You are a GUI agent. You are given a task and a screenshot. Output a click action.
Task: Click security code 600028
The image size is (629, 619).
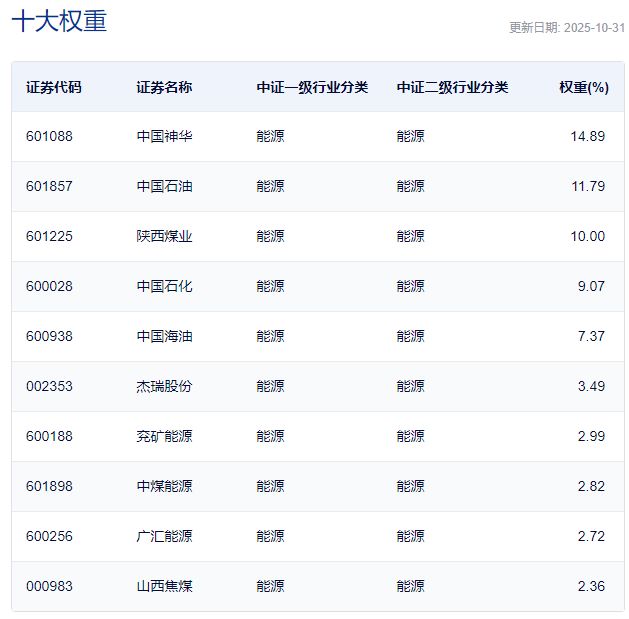(50, 286)
